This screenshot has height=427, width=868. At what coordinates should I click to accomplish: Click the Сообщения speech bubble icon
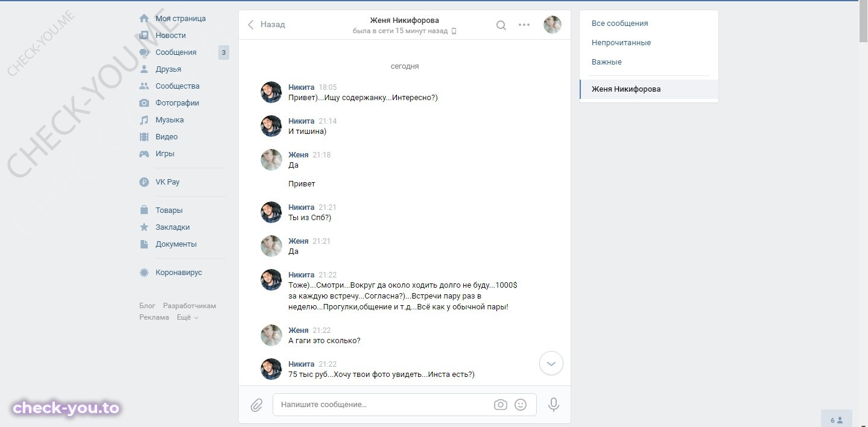click(x=144, y=52)
